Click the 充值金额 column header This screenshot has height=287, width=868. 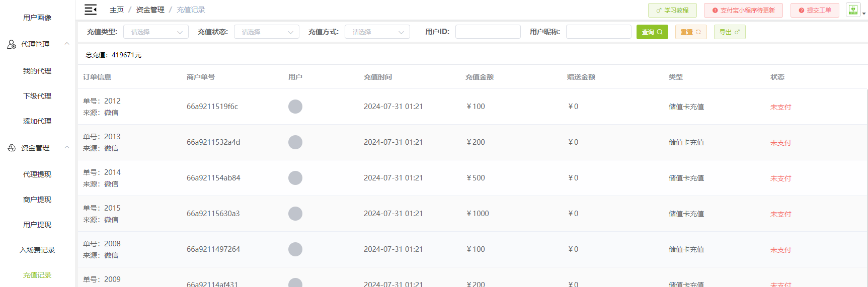pyautogui.click(x=480, y=77)
